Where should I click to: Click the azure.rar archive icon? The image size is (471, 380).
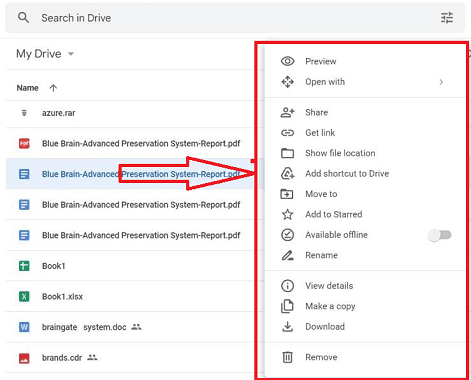tap(24, 113)
